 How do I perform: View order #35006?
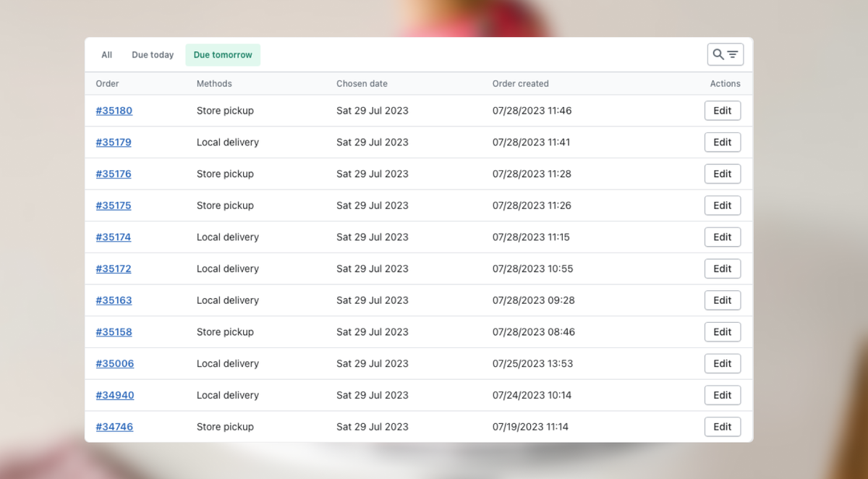pos(115,364)
